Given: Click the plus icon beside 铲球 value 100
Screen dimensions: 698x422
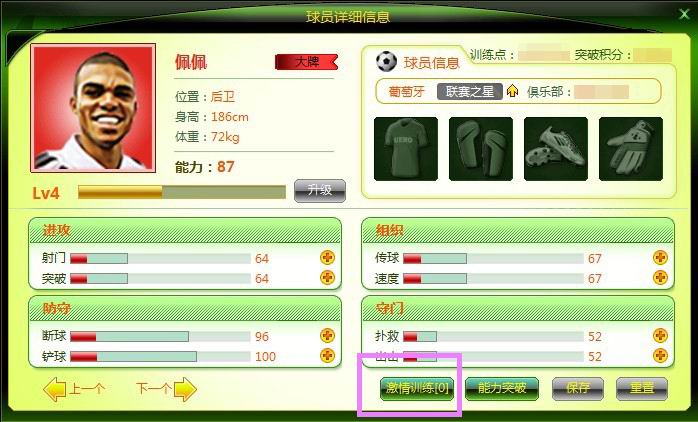Looking at the screenshot, I should pyautogui.click(x=328, y=355).
